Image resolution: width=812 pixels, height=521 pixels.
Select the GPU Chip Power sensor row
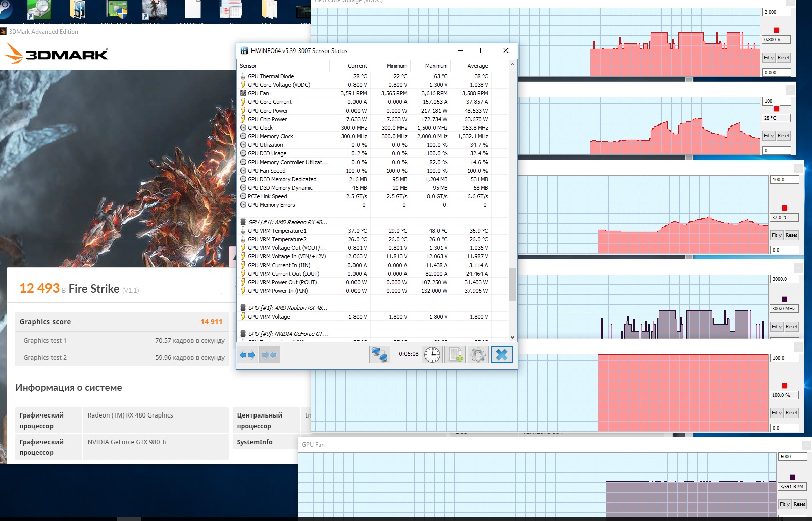[x=372, y=119]
